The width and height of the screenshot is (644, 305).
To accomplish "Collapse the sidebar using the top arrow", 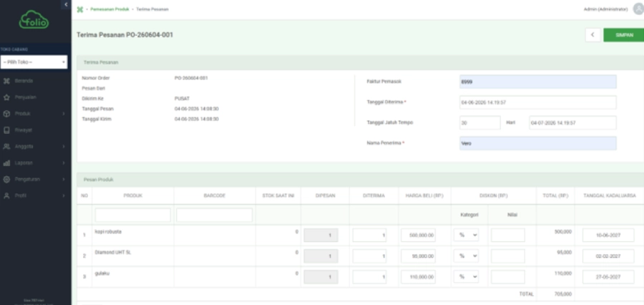I will click(66, 4).
